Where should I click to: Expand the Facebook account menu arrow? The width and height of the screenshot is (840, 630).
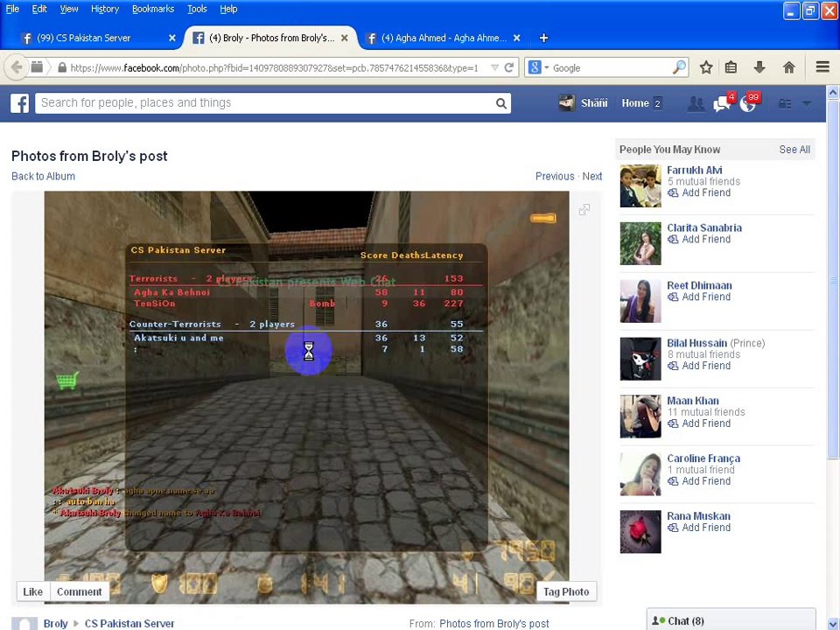[x=806, y=103]
